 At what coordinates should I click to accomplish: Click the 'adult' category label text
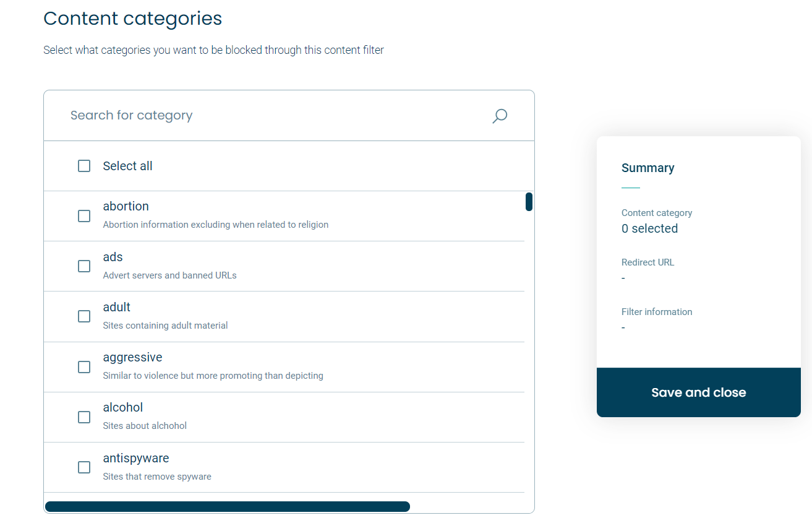tap(117, 307)
